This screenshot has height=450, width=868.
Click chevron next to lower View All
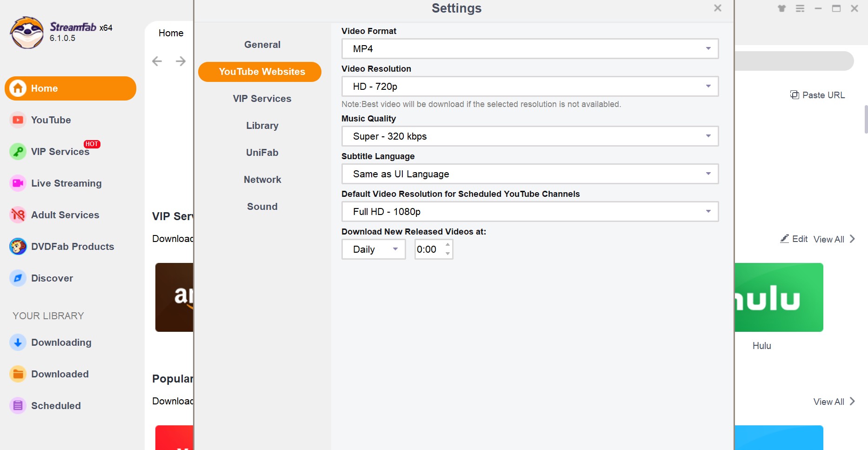pyautogui.click(x=852, y=401)
